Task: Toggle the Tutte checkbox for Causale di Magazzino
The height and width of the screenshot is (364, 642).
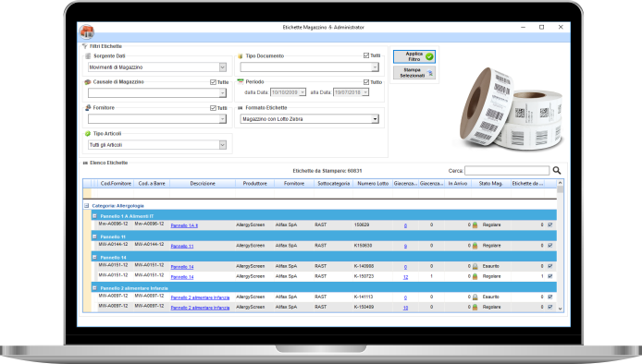Action: point(213,82)
